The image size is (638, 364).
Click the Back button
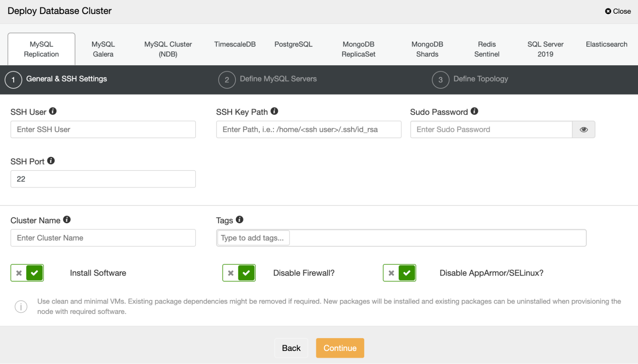291,348
